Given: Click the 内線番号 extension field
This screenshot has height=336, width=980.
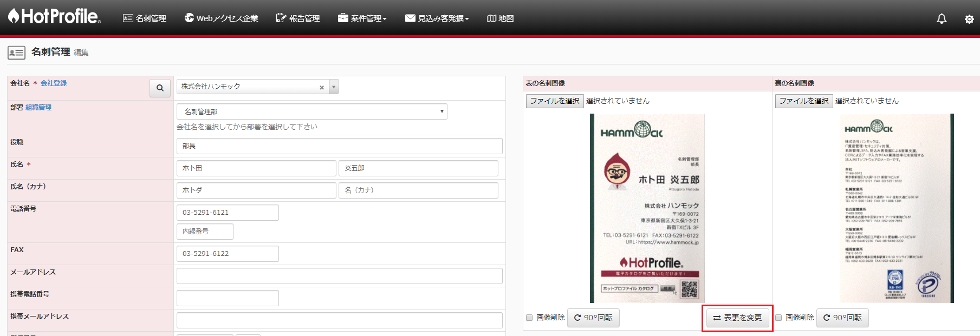Looking at the screenshot, I should pyautogui.click(x=205, y=232).
